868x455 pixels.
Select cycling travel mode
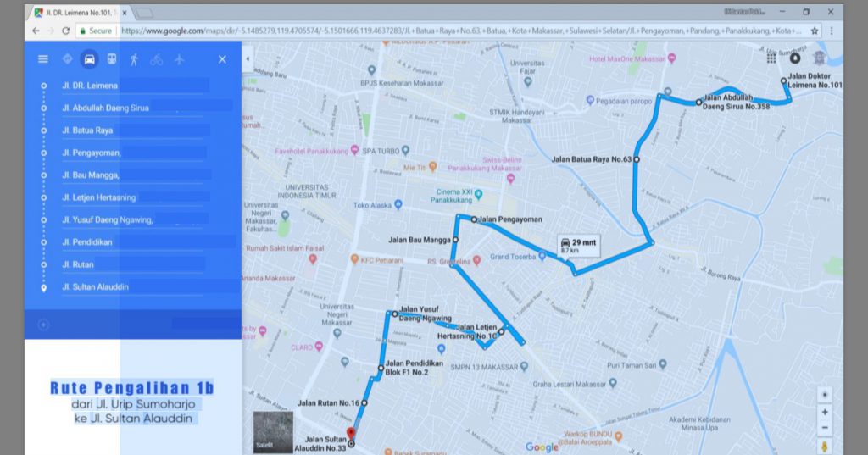coord(157,59)
